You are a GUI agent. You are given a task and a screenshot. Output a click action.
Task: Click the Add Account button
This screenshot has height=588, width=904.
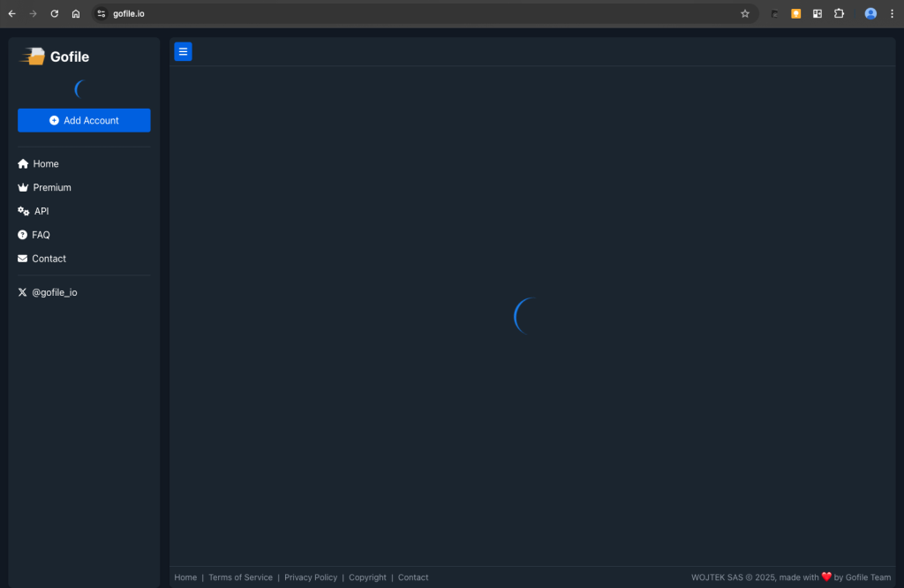click(x=84, y=120)
